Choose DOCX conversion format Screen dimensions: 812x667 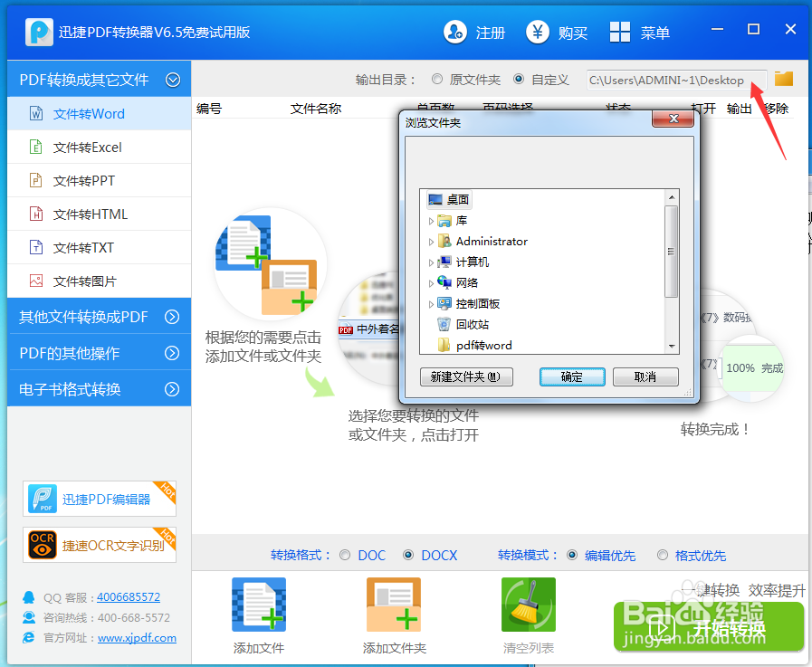408,555
